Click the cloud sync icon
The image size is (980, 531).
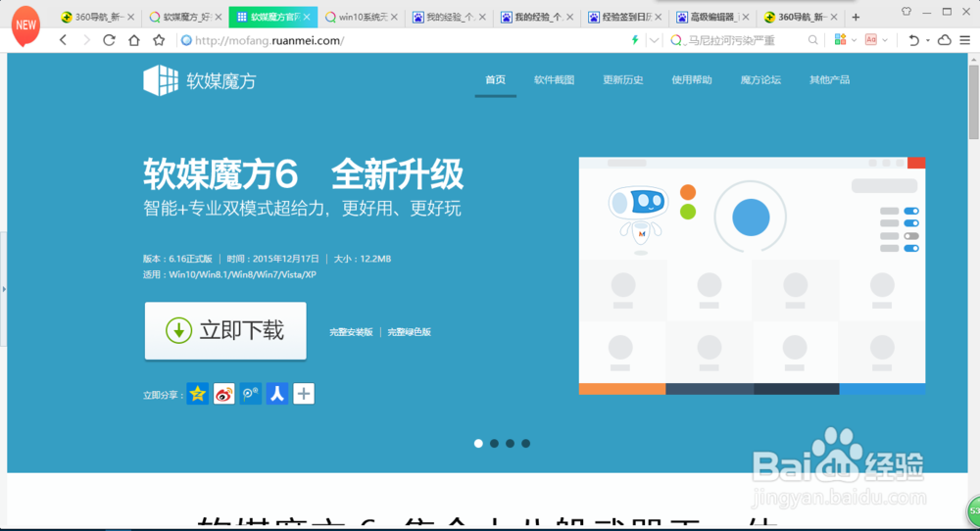click(945, 40)
